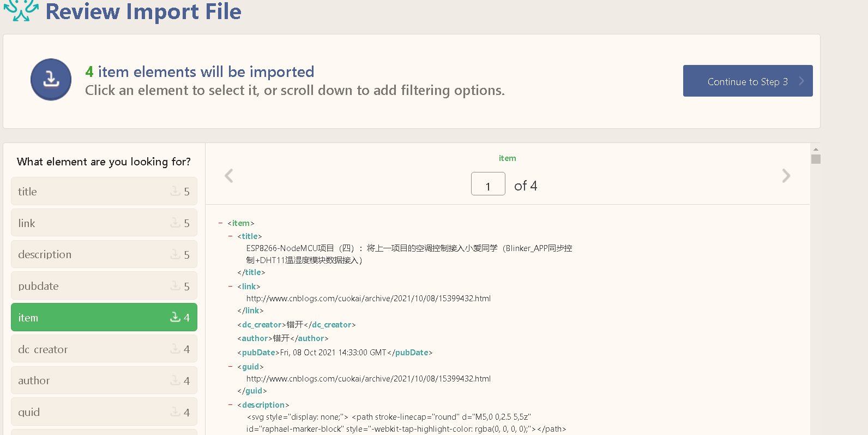
Task: Select the link element row
Action: click(104, 223)
